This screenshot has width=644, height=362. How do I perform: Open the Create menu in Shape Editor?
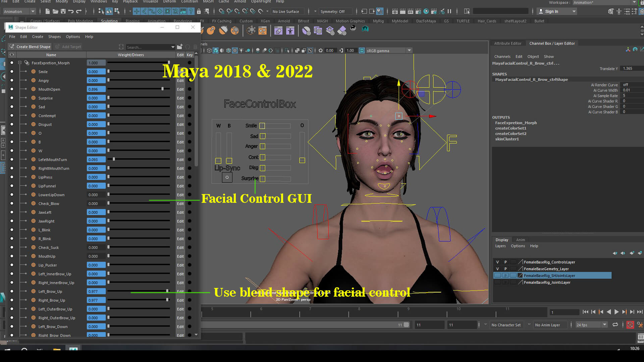click(x=38, y=37)
